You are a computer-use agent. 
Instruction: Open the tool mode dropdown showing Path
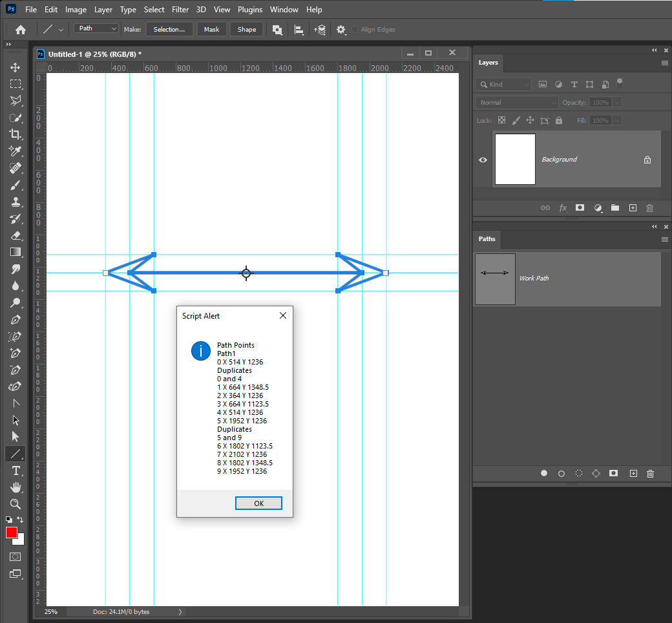coord(96,29)
